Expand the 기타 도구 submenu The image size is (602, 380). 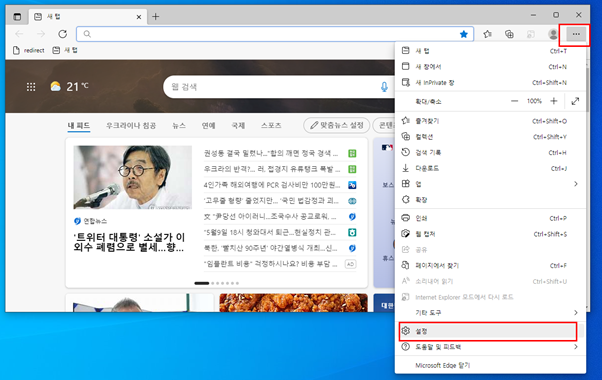pos(490,312)
